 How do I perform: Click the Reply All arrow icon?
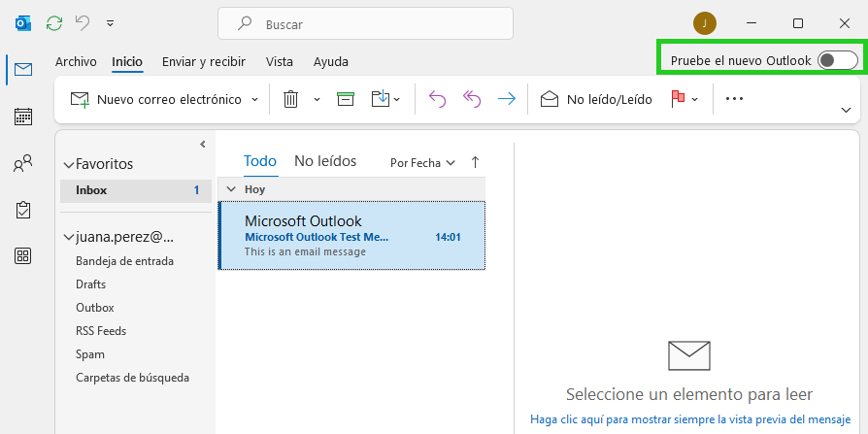pyautogui.click(x=472, y=99)
